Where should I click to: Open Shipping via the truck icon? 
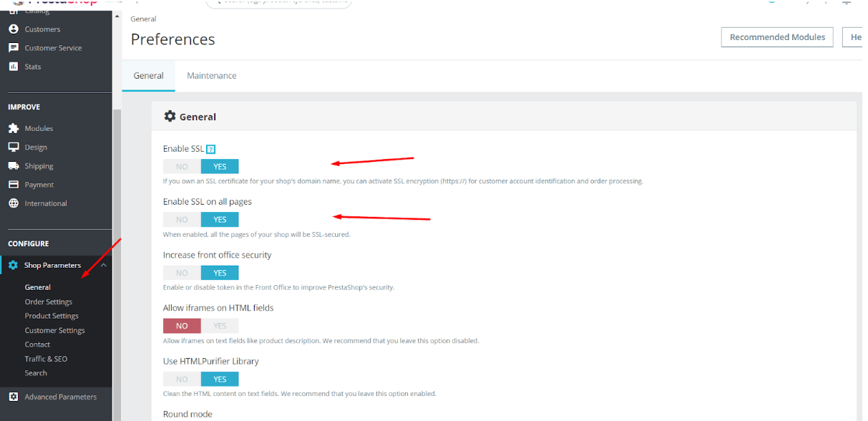[13, 165]
